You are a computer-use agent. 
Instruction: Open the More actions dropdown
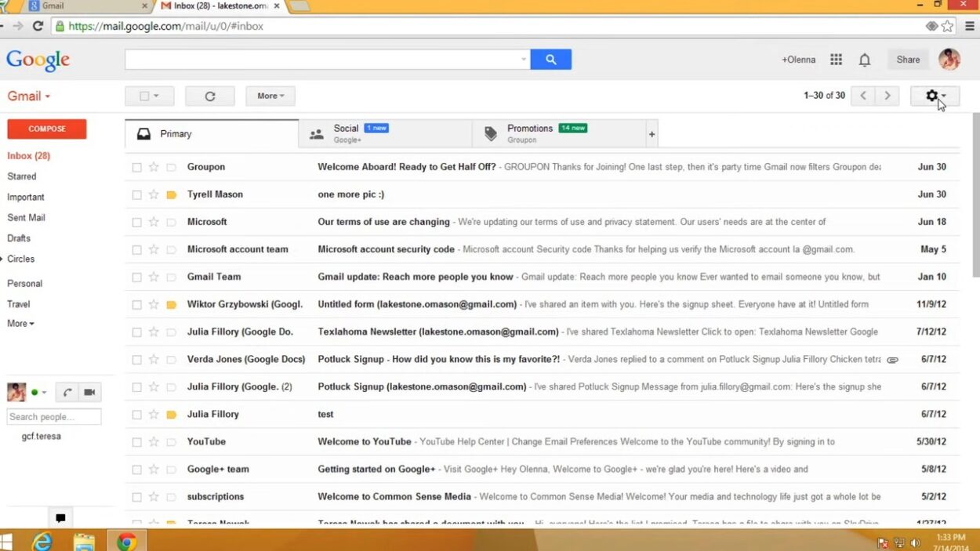pos(270,96)
